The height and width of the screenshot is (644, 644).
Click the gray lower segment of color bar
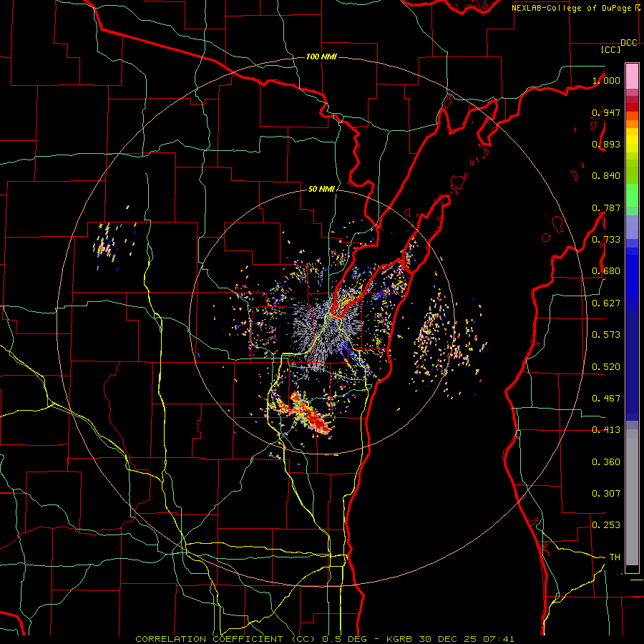click(632, 497)
